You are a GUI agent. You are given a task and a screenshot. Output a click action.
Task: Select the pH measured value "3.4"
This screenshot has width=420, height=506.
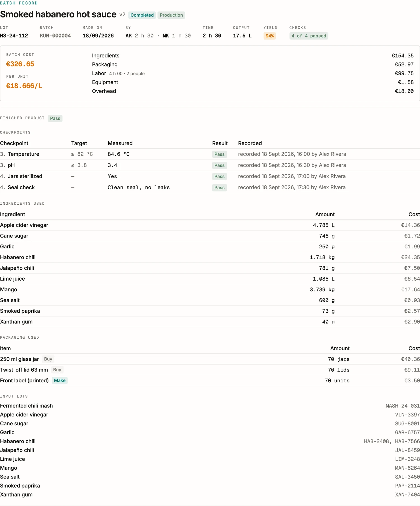[112, 165]
